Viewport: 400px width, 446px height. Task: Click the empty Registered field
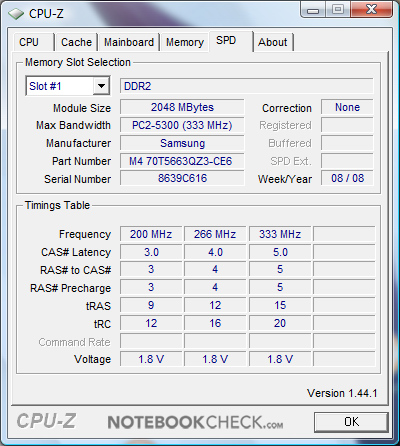point(347,125)
